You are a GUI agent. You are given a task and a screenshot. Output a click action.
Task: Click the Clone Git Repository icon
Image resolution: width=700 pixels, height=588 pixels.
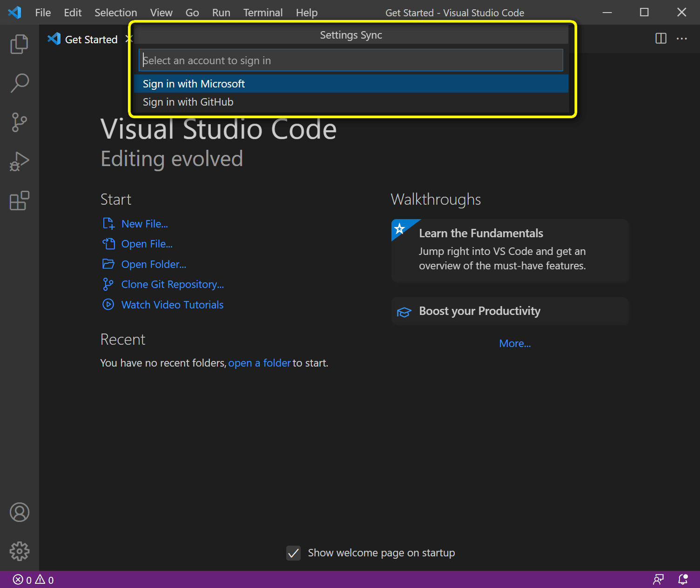tap(108, 284)
